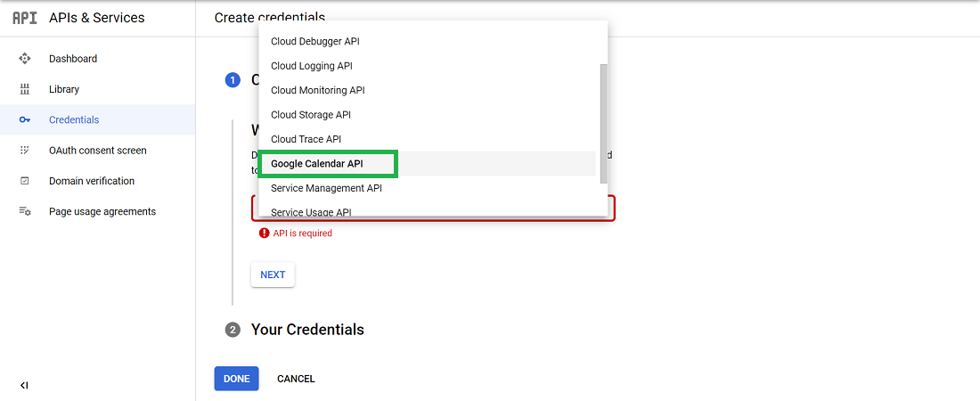This screenshot has height=401, width=980.
Task: Click the CANCEL button
Action: [297, 379]
